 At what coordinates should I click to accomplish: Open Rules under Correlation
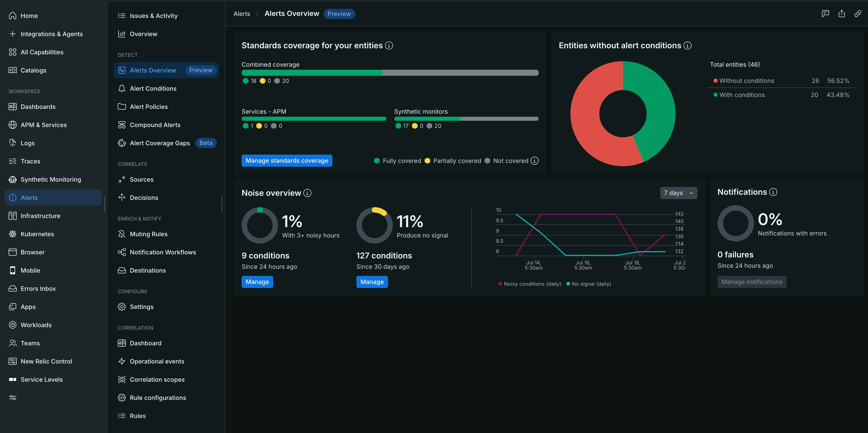tap(166, 416)
